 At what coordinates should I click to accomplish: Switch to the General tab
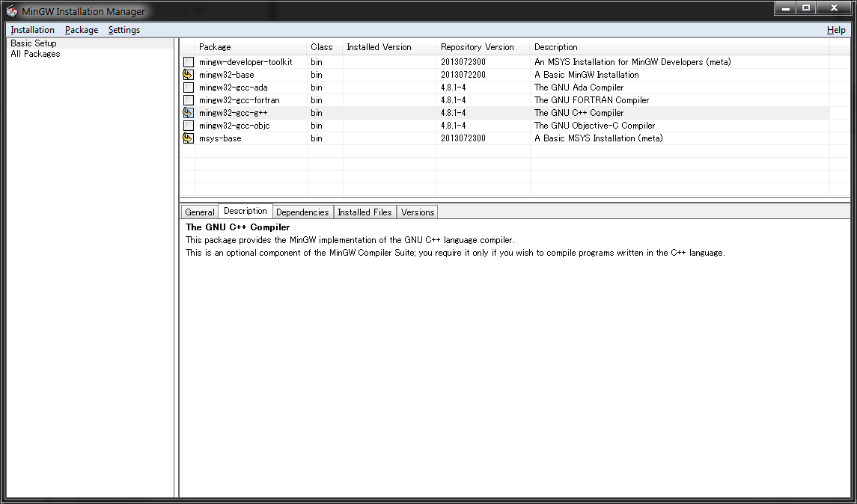point(200,212)
